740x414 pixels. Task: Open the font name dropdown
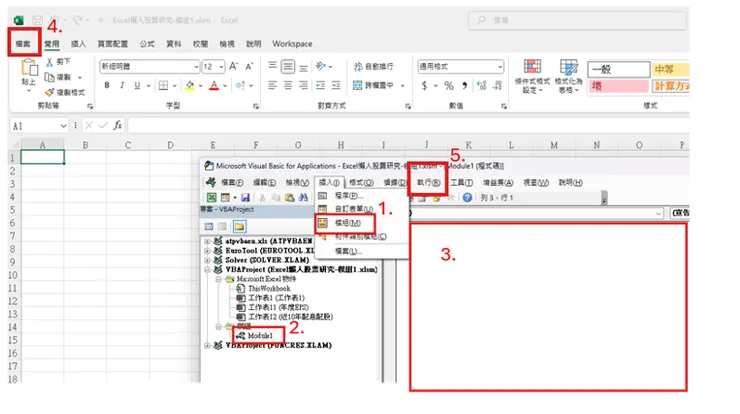196,67
